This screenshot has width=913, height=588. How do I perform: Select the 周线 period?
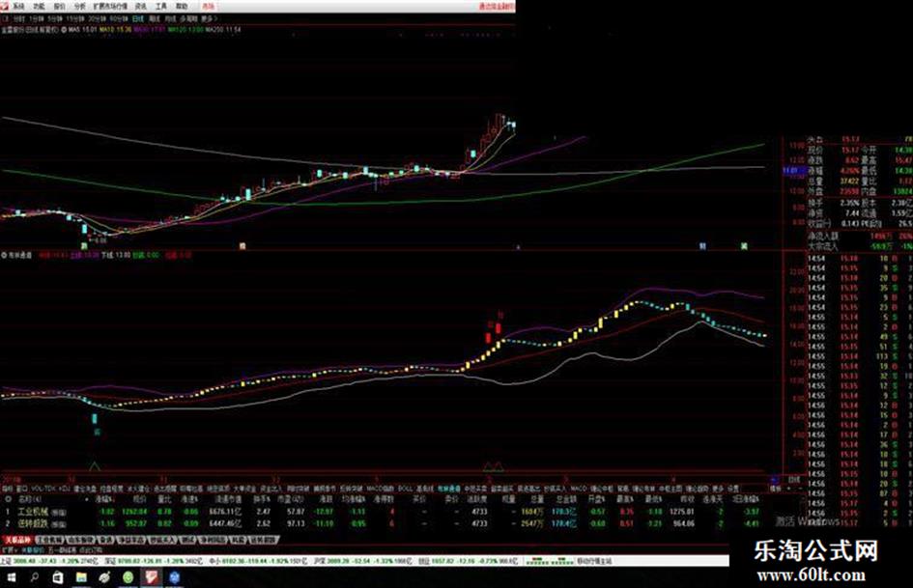155,18
